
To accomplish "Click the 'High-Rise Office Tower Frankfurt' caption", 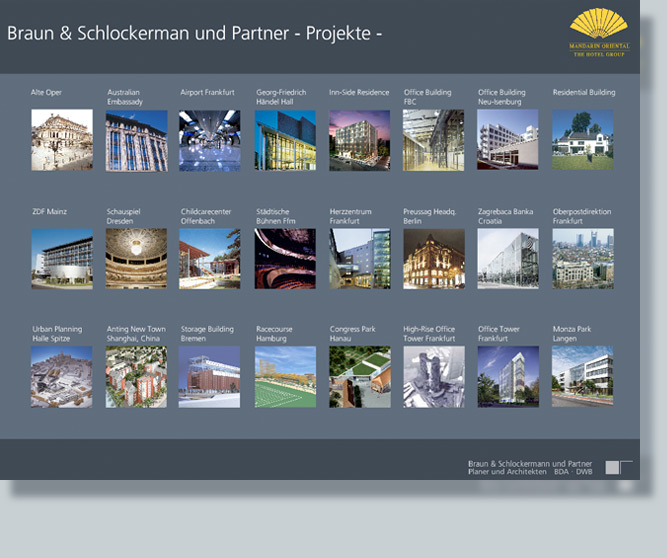I will click(429, 333).
